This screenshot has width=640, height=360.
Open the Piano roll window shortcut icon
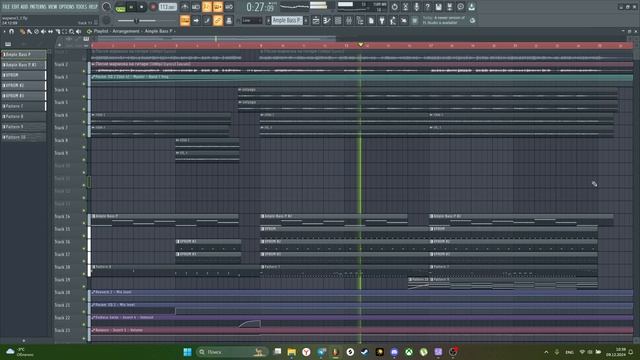tap(327, 20)
